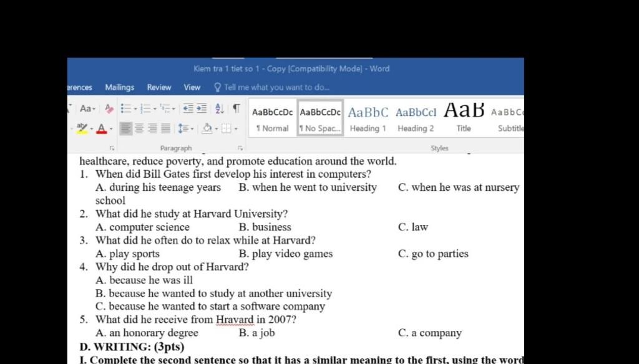This screenshot has height=364, width=639.
Task: Clear all formatting with the eraser icon
Action: click(x=109, y=108)
